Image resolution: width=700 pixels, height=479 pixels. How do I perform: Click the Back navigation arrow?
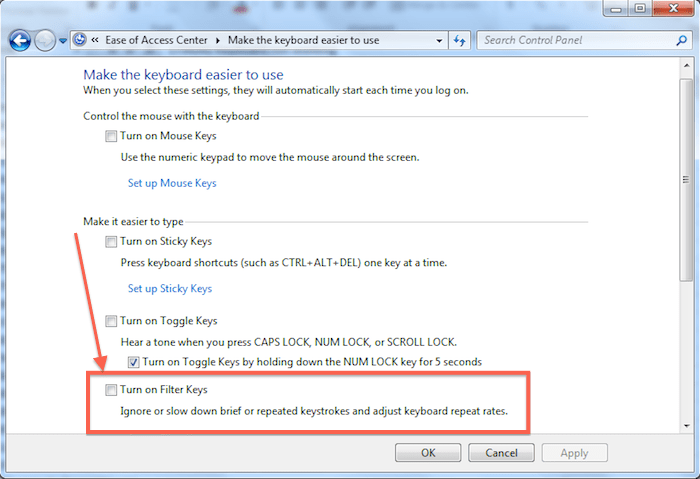(19, 41)
